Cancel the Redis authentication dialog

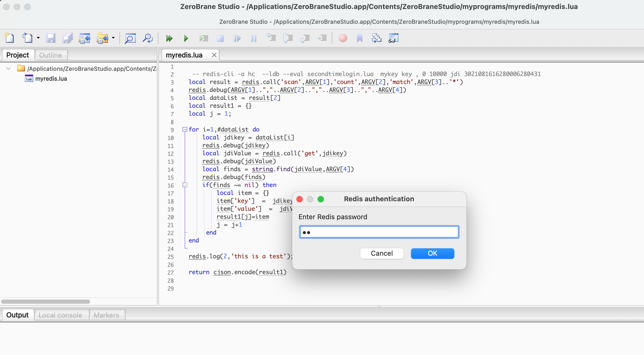click(382, 254)
